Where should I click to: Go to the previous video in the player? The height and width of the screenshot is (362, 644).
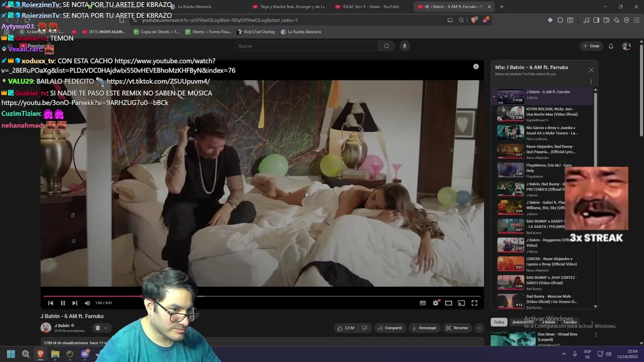(50, 303)
